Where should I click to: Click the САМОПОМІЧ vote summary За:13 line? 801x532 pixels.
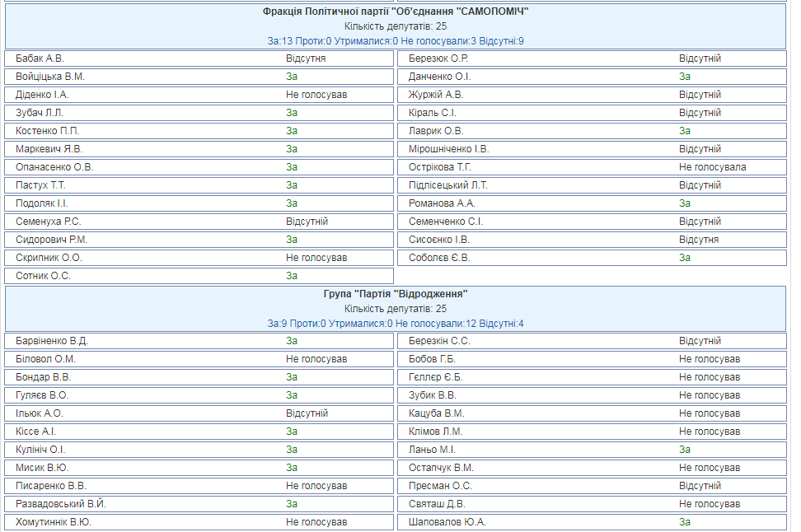tap(396, 41)
